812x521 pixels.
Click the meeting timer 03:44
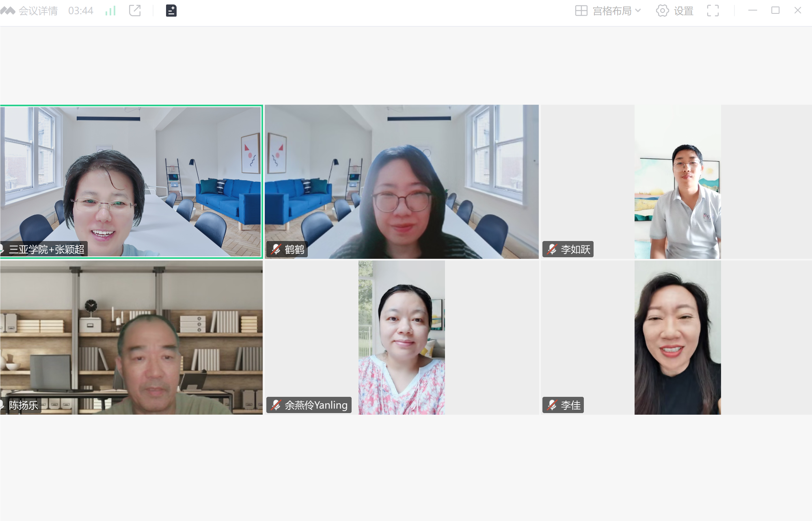point(81,11)
